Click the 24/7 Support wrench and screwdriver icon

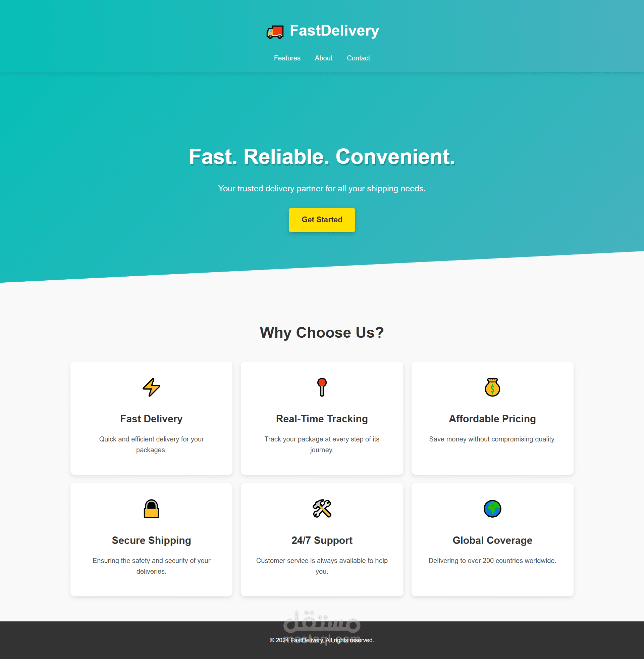(321, 508)
